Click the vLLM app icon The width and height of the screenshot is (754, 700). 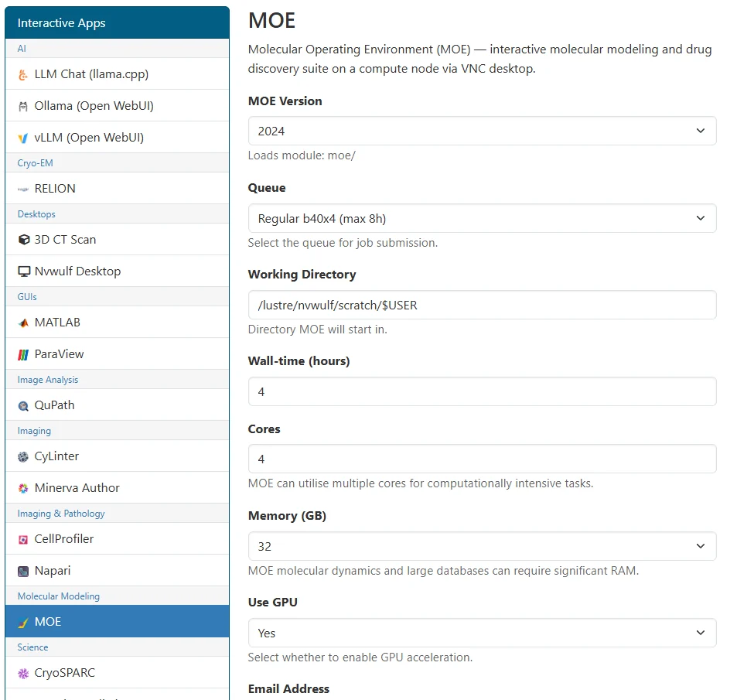tap(23, 138)
